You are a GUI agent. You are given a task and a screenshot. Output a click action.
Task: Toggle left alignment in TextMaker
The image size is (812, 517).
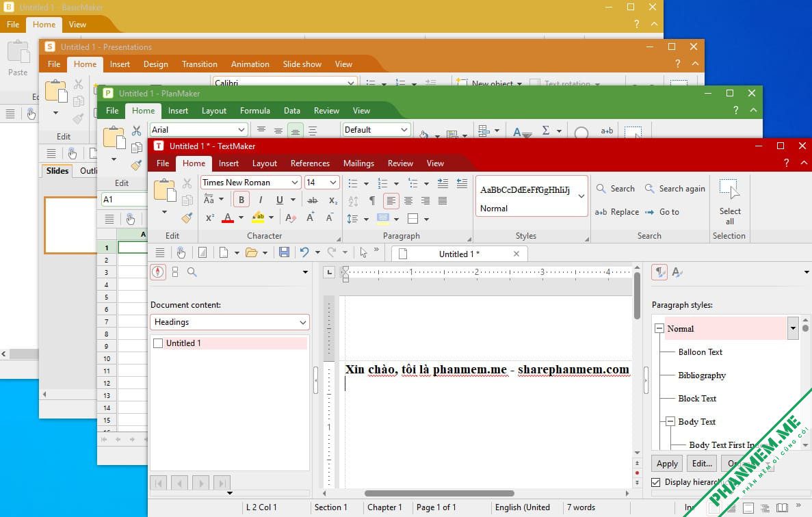391,201
